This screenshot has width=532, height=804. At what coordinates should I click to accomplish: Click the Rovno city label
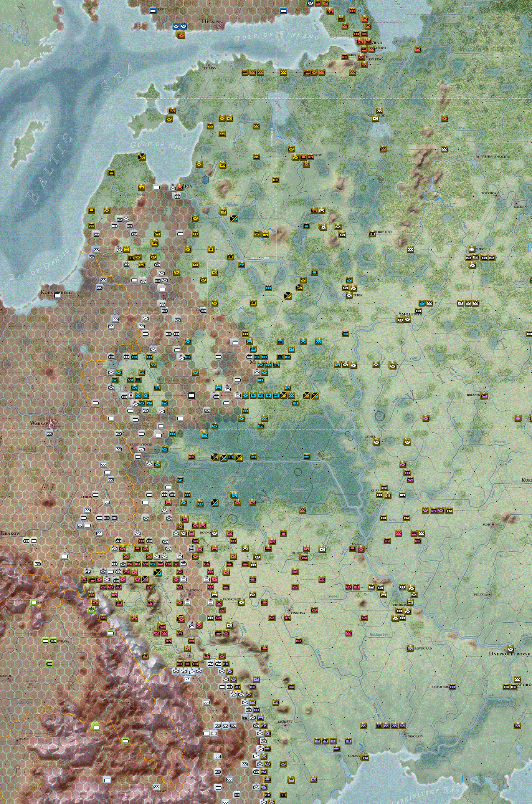[x=205, y=532]
